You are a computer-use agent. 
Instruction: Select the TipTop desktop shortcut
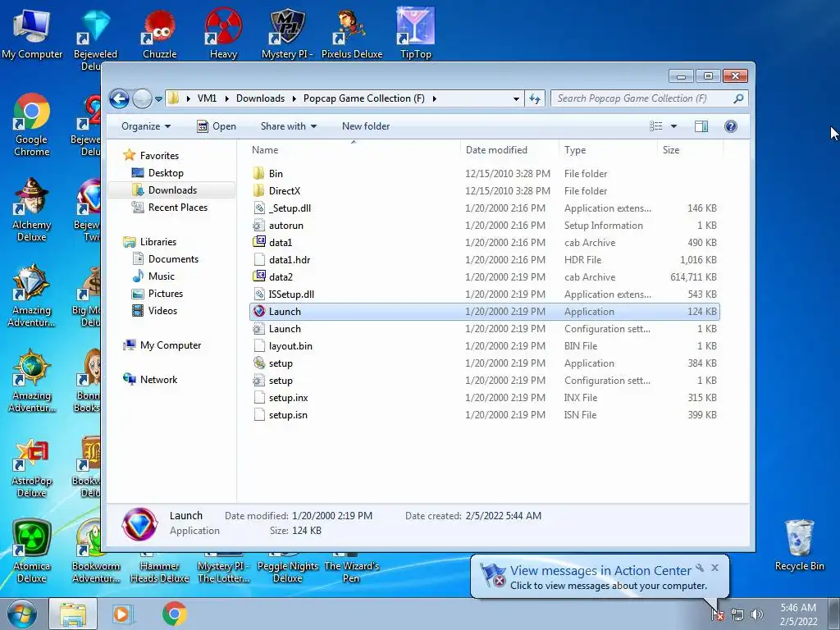coord(416,33)
